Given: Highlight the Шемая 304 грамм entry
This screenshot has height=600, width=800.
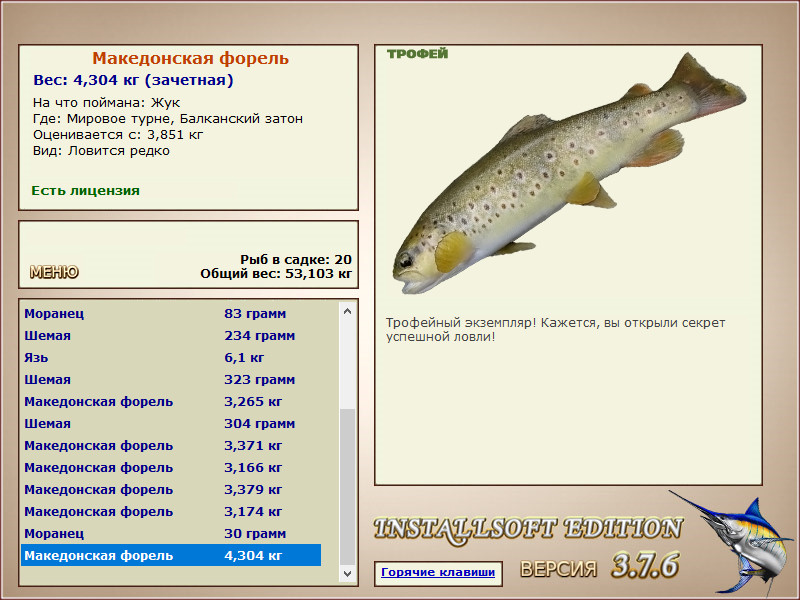Looking at the screenshot, I should 170,424.
